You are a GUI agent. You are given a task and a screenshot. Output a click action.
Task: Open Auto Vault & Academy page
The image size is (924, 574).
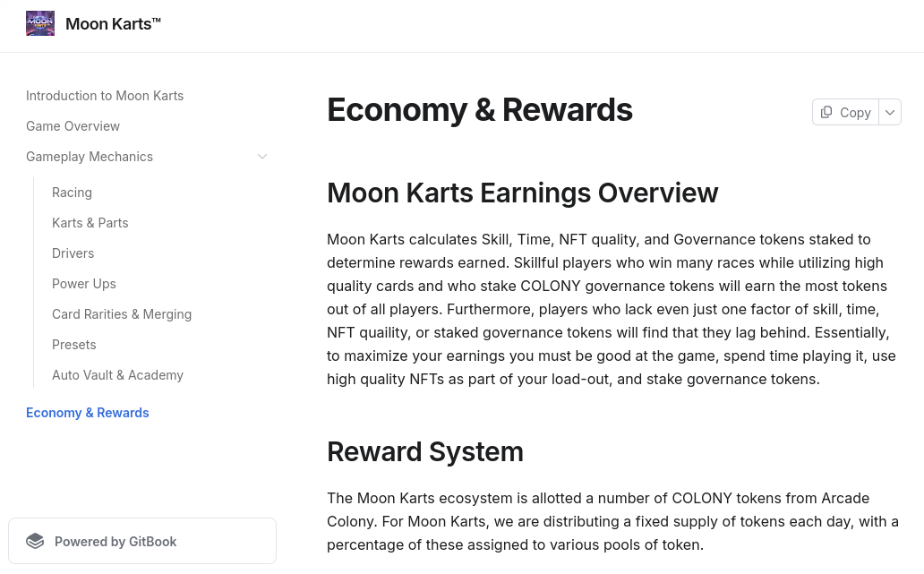[118, 375]
